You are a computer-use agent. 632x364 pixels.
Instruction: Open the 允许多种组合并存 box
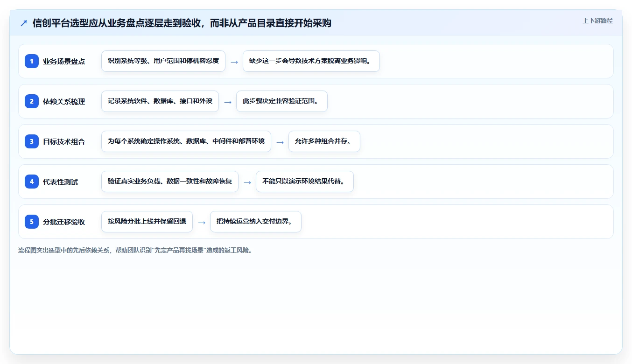click(324, 141)
